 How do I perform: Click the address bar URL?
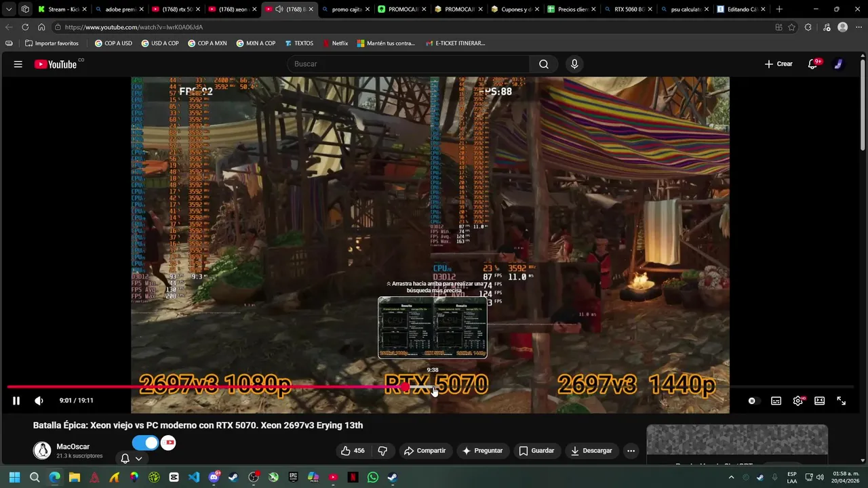(134, 27)
